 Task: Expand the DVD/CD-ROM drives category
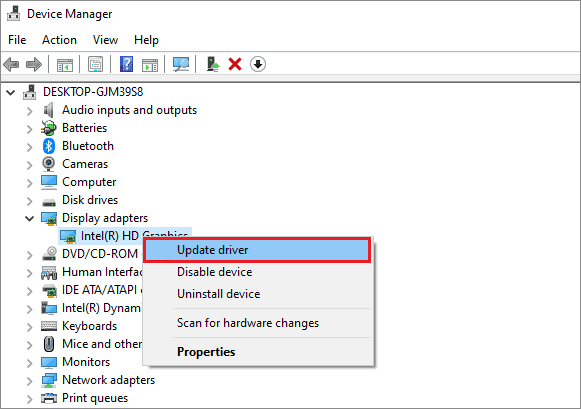coord(30,255)
